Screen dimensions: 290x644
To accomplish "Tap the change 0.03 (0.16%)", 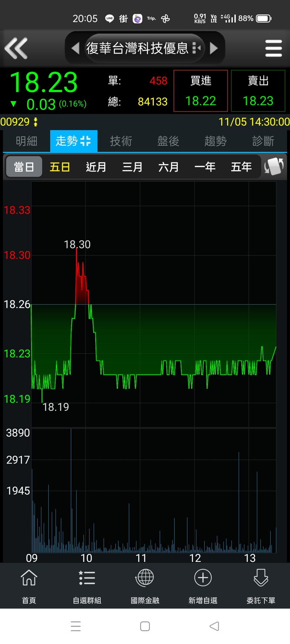I will coord(48,104).
